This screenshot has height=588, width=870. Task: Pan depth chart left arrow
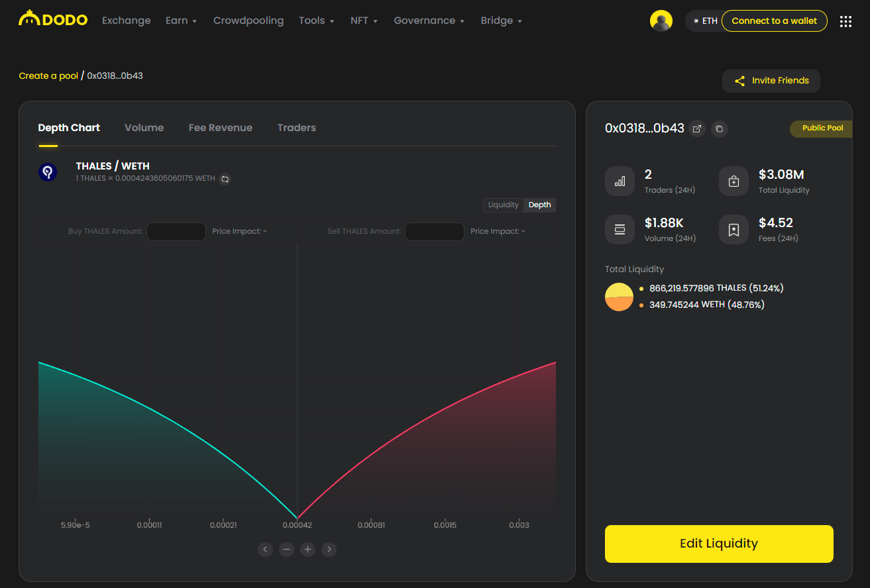pos(266,549)
